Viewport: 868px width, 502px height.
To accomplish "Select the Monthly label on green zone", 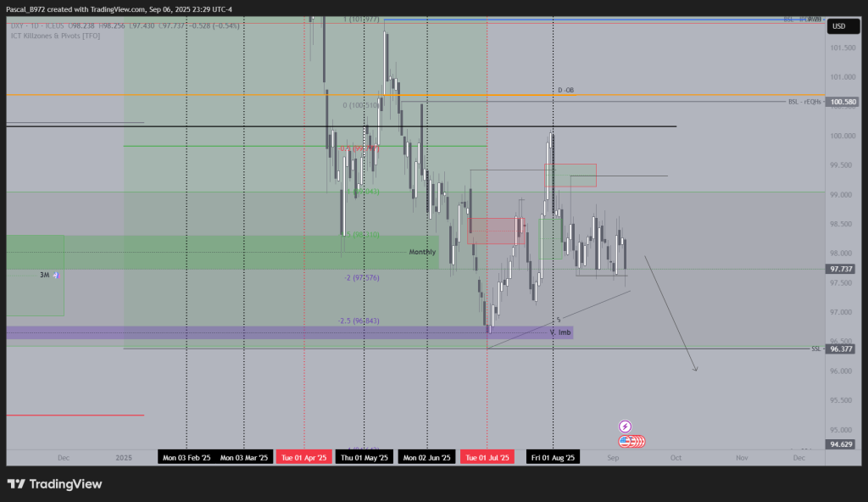I will click(x=422, y=252).
